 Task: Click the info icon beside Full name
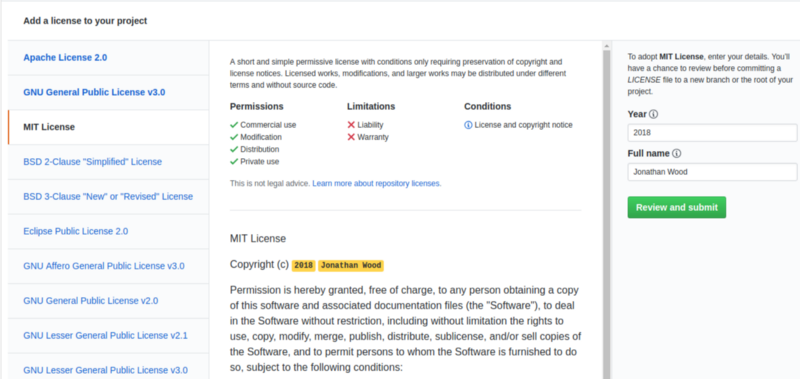(x=677, y=154)
